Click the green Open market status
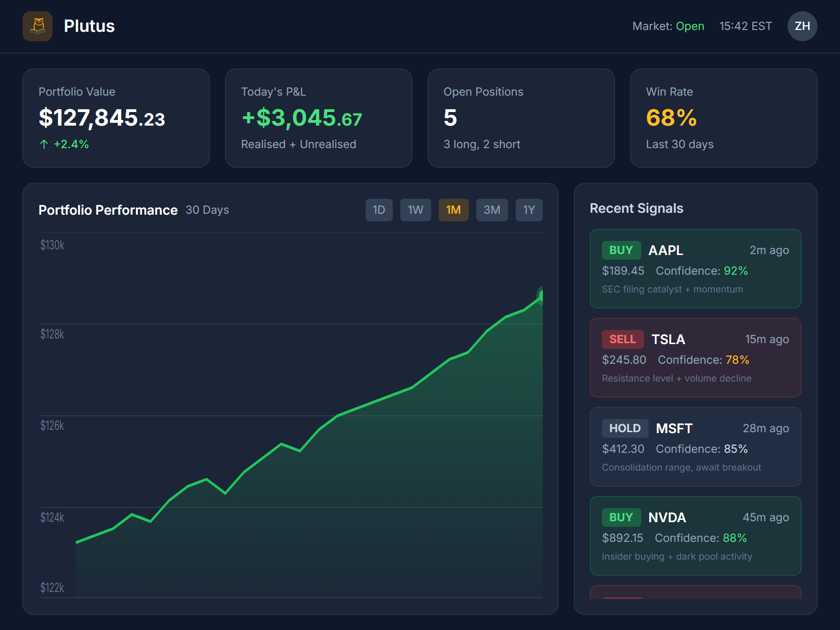The height and width of the screenshot is (630, 840). [x=690, y=26]
